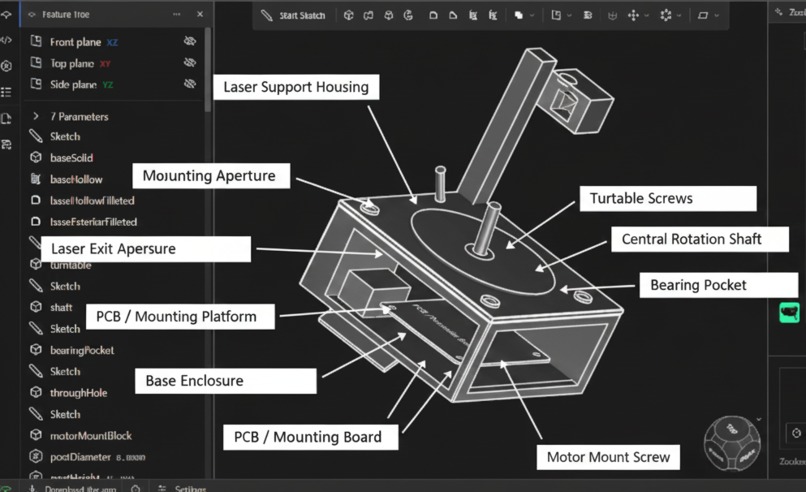Image resolution: width=806 pixels, height=492 pixels.
Task: Click the green network status icon at bottom-left
Action: tap(6, 488)
